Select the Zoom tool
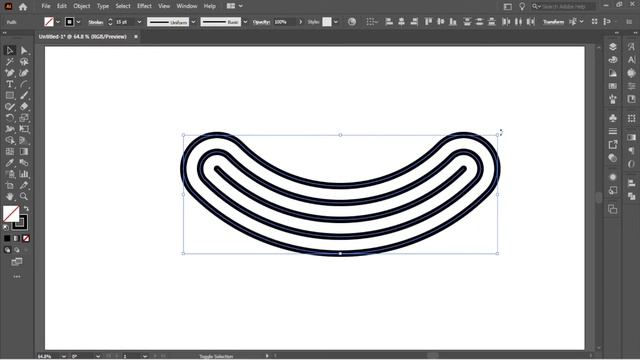The image size is (640, 360). coord(24,197)
